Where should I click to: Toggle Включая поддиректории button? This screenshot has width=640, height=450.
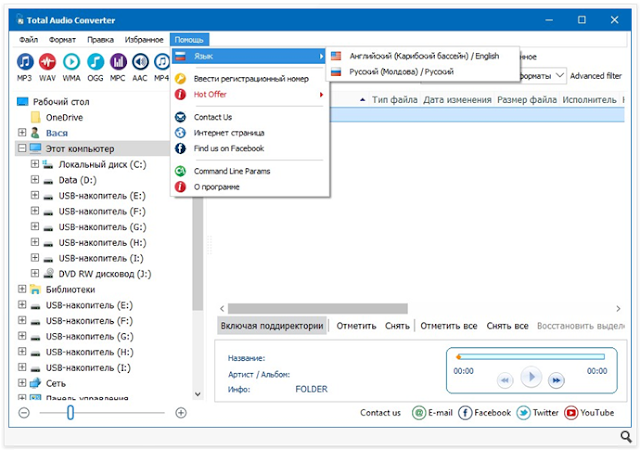(x=272, y=326)
